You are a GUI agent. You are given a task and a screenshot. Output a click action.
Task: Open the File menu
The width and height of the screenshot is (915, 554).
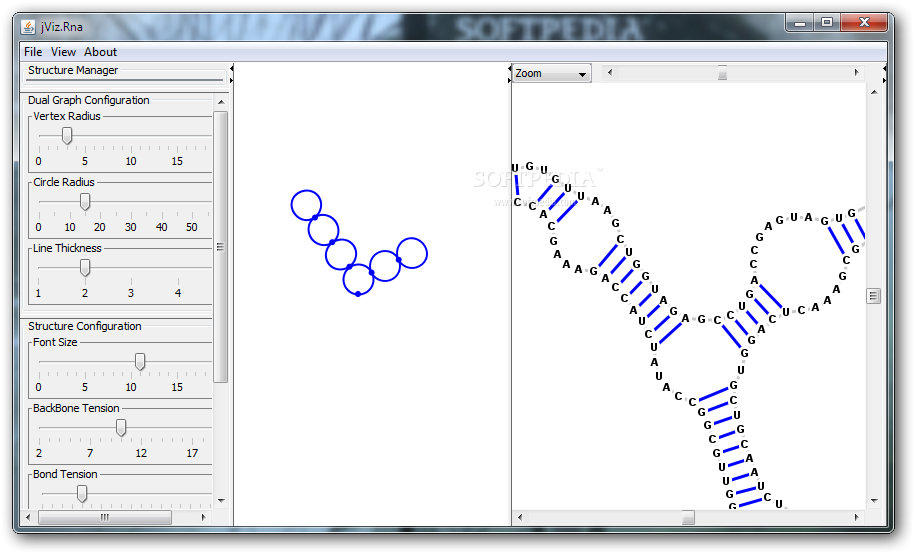(x=33, y=52)
